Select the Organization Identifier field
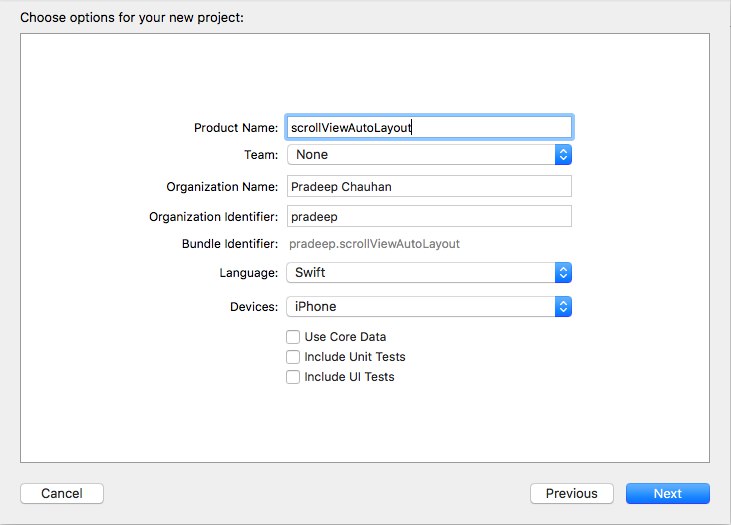 429,216
